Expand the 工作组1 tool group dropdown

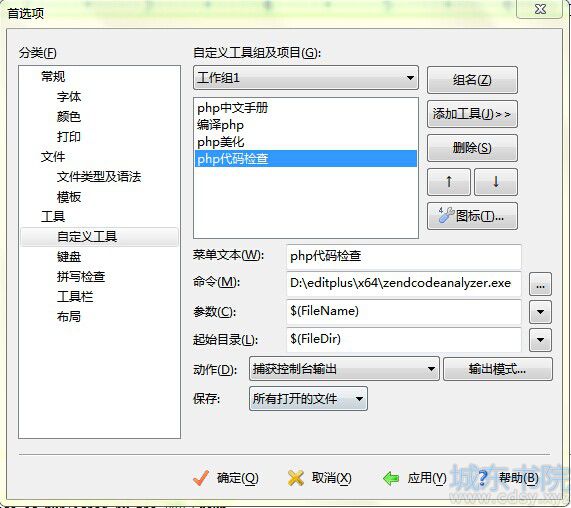coord(306,78)
